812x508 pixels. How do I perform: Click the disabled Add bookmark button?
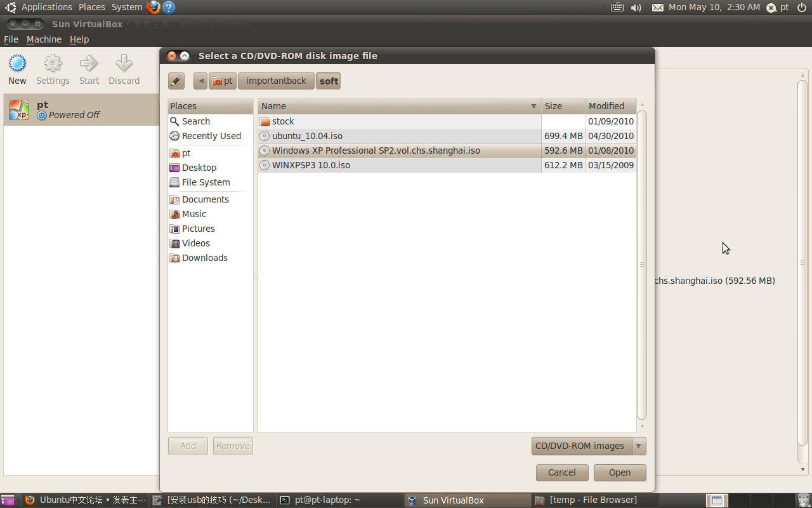188,446
